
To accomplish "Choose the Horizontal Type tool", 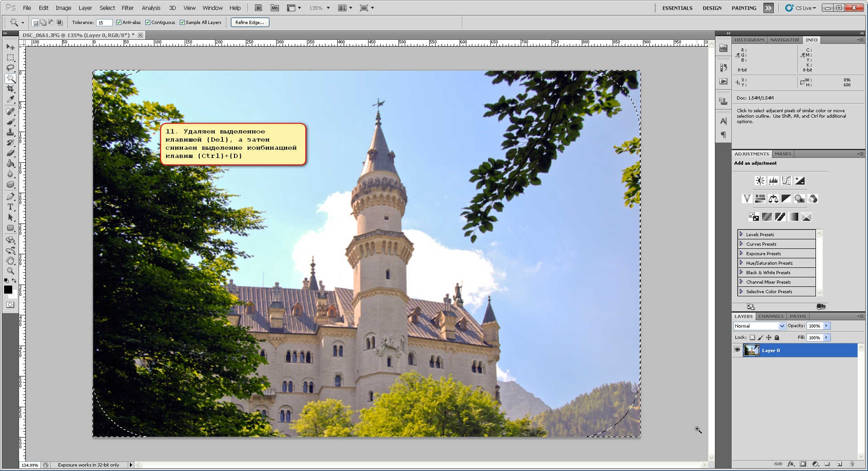I will (x=10, y=207).
